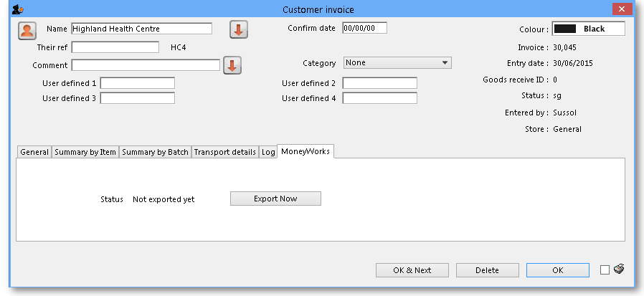
Task: Click the customer details person icon
Action: point(27,30)
